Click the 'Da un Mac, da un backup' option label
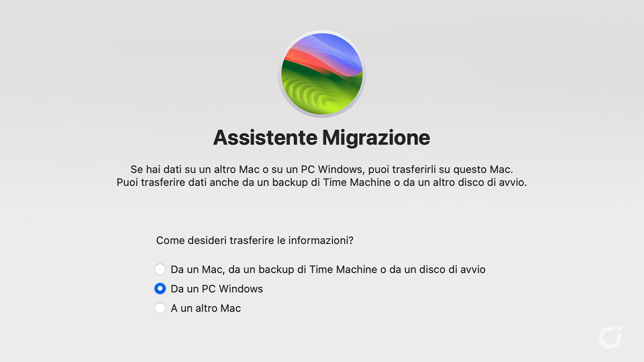644x362 pixels. tap(328, 269)
